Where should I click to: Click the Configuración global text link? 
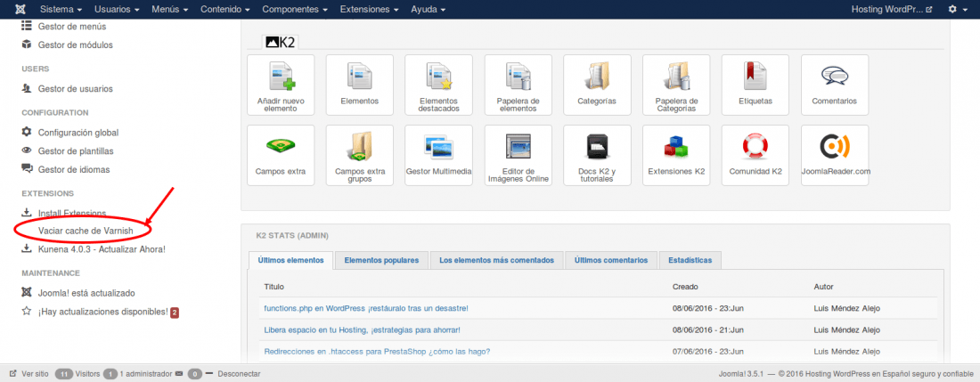[x=78, y=133]
